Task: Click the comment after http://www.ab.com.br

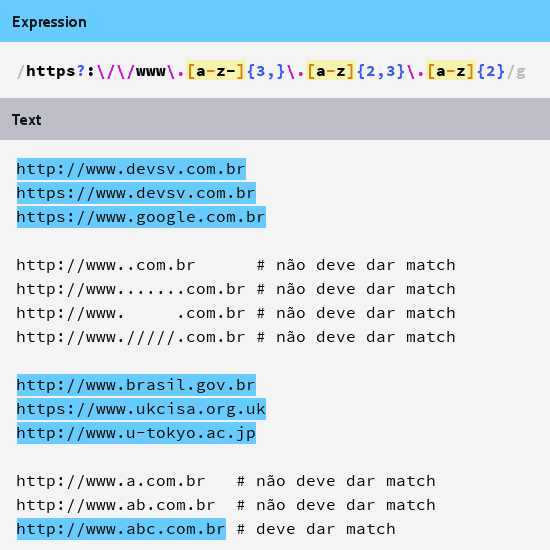Action: (x=336, y=505)
